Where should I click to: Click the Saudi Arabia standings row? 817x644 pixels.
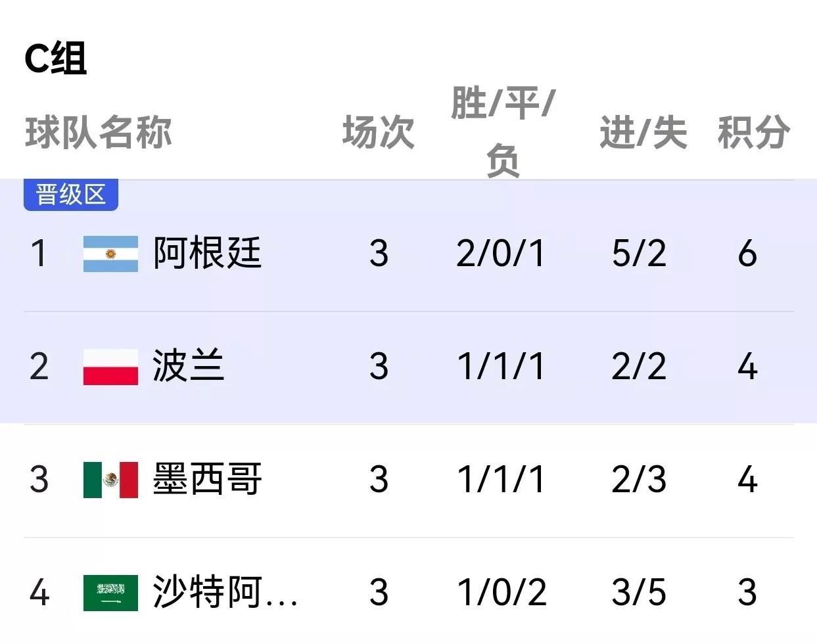pos(408,591)
